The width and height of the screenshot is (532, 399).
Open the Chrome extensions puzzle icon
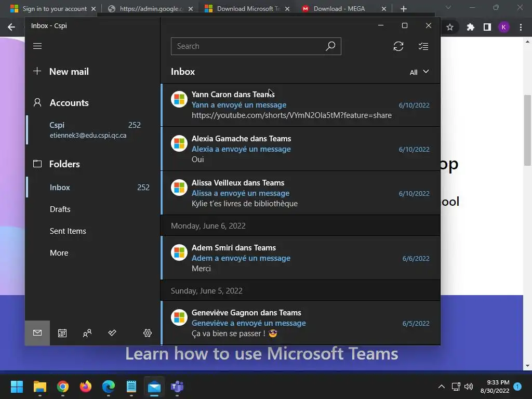(x=470, y=27)
